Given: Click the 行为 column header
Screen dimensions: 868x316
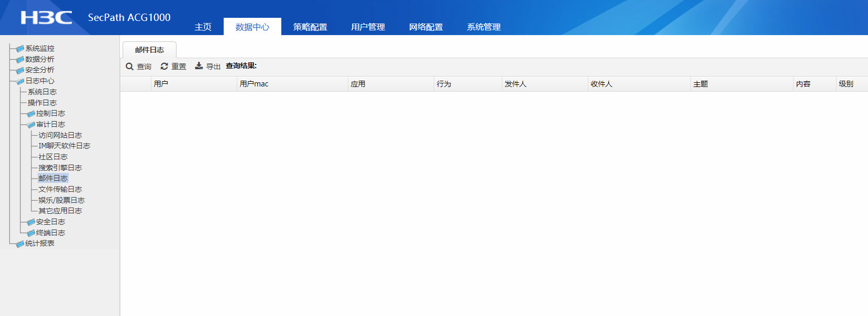Looking at the screenshot, I should point(468,84).
